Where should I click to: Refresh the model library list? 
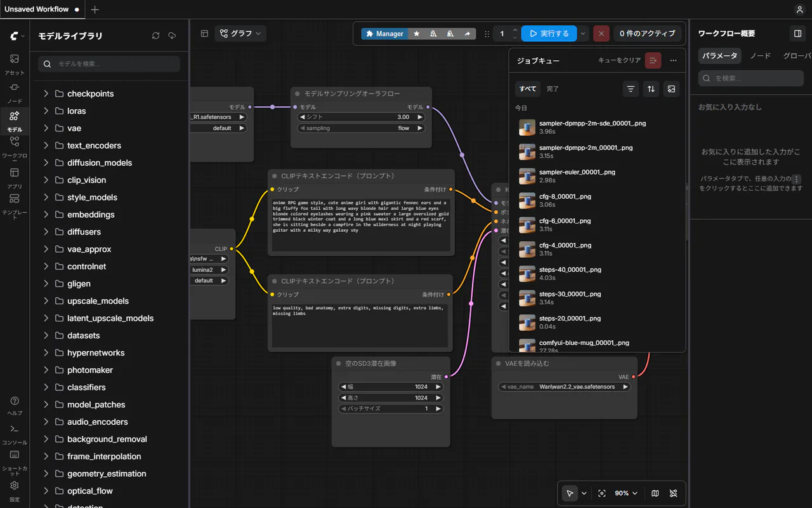pos(155,36)
